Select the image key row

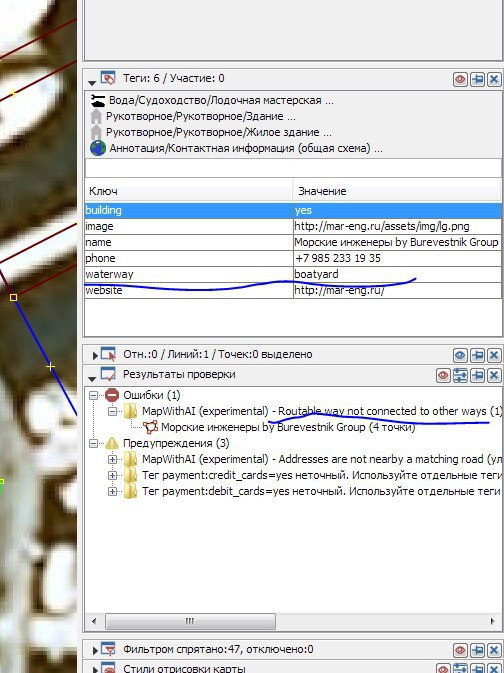pyautogui.click(x=188, y=226)
